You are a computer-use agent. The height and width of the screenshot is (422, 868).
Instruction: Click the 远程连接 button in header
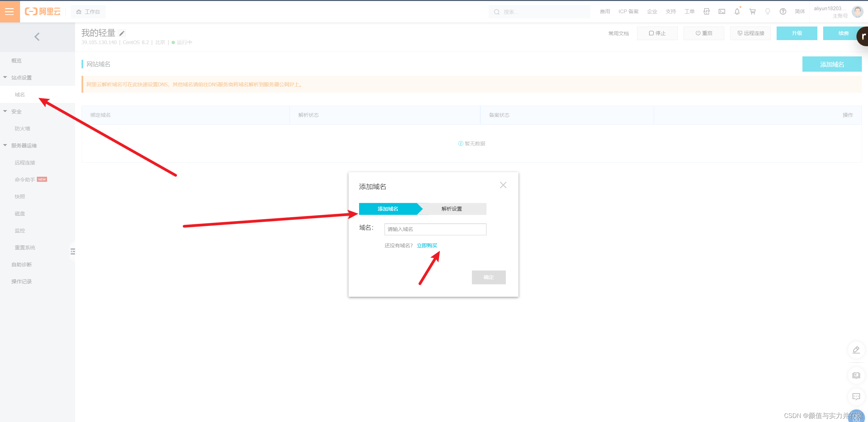(750, 33)
